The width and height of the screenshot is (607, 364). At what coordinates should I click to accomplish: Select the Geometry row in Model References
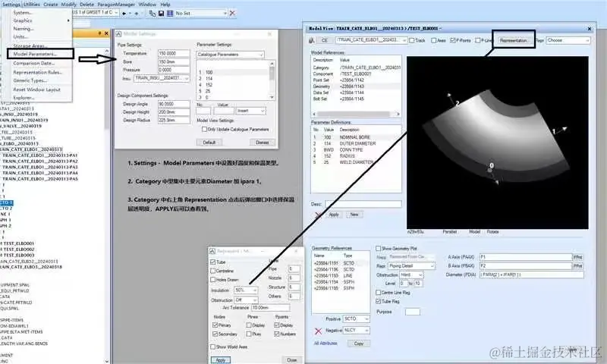[356, 86]
